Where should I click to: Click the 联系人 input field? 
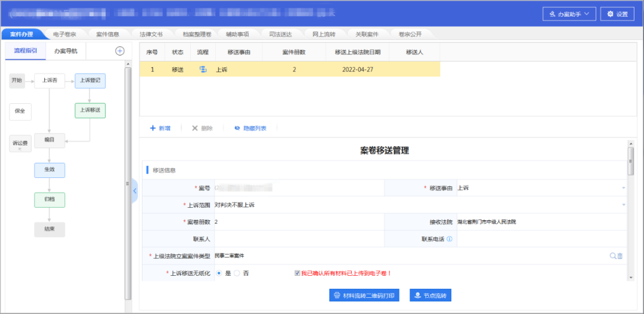tap(299, 239)
